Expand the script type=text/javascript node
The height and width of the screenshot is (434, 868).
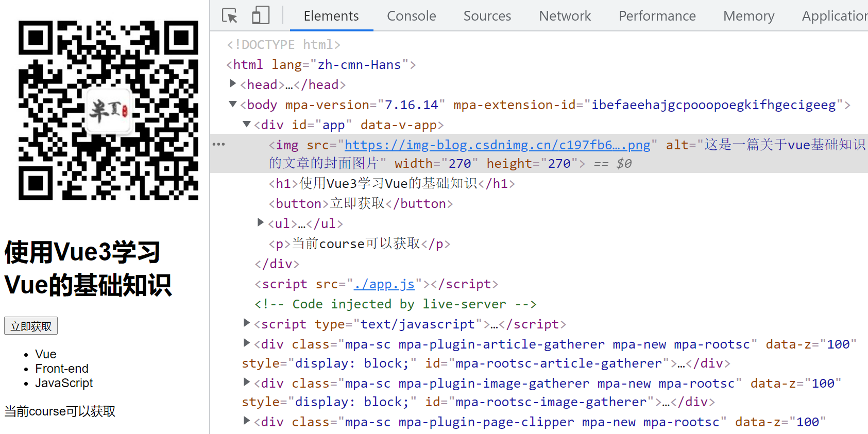[247, 323]
